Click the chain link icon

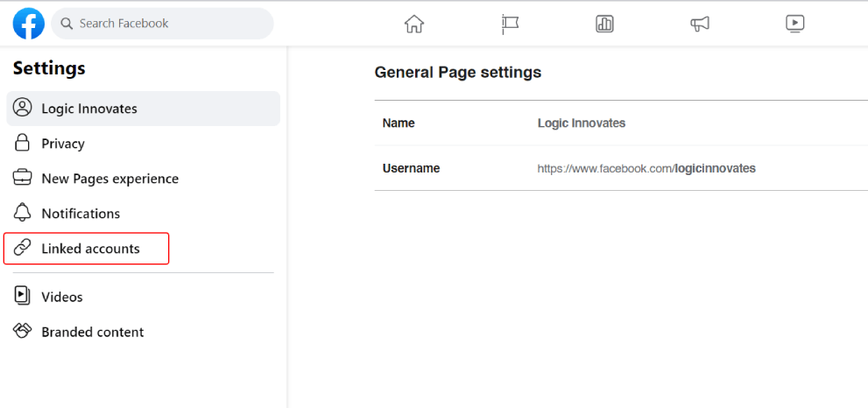coord(22,248)
